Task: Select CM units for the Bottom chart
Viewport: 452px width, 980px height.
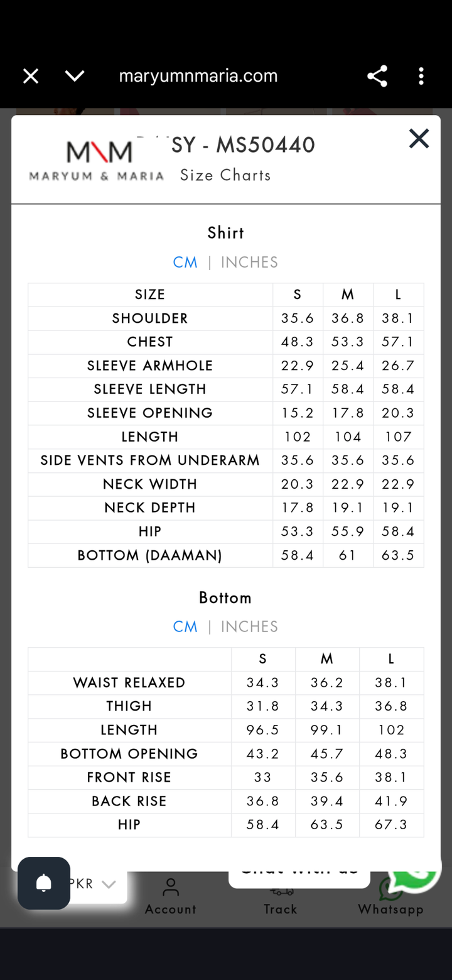Action: [185, 627]
